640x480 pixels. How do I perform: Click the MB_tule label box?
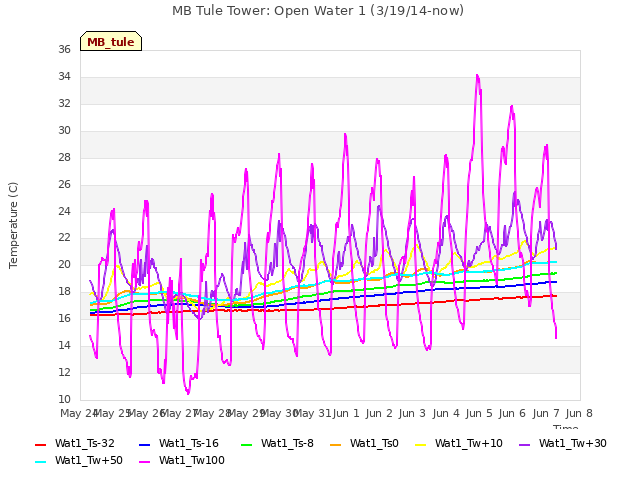111,41
